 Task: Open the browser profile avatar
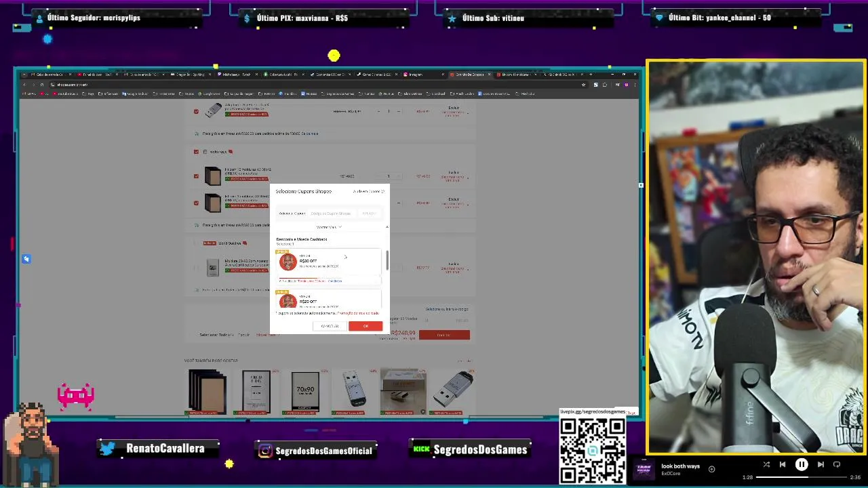pos(627,85)
